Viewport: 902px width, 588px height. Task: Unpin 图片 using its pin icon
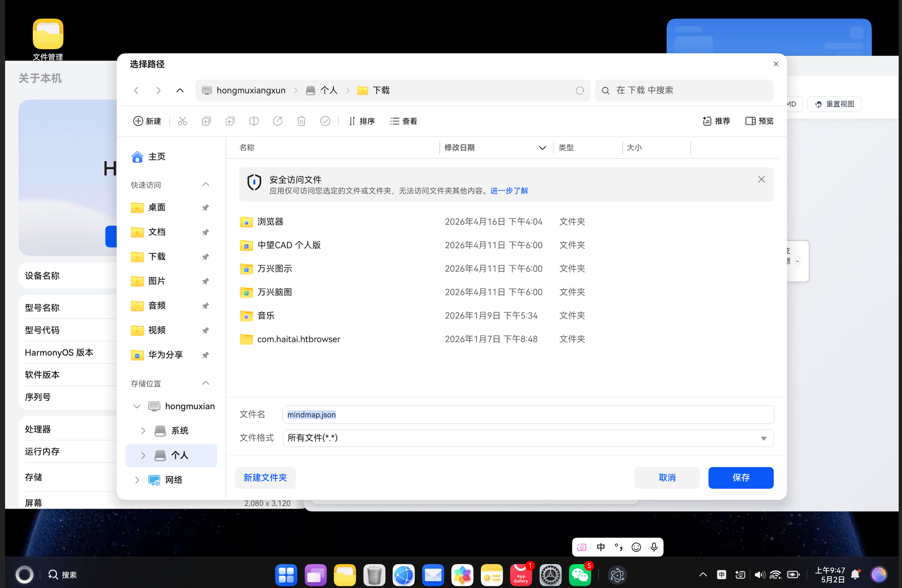[x=205, y=281]
